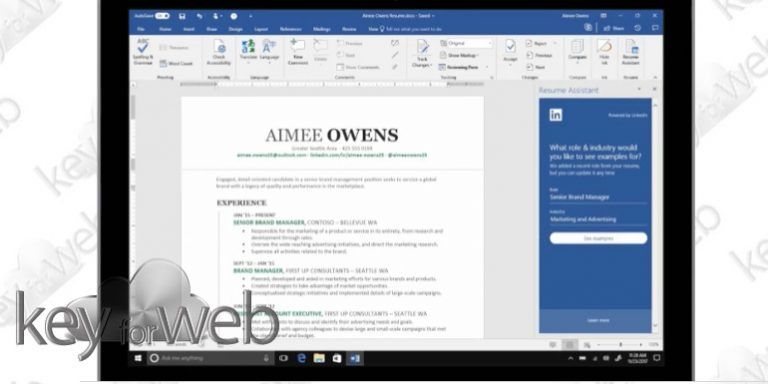Switch to the View tab
768x384 pixels.
(373, 29)
